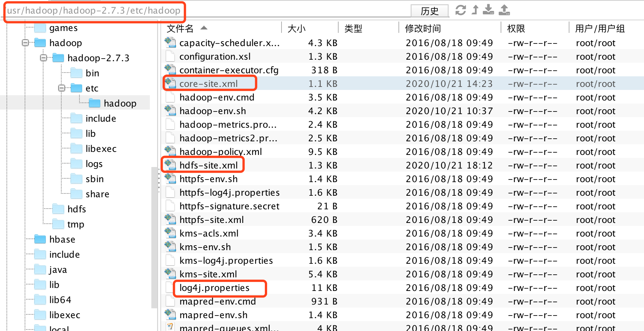The image size is (644, 331).
Task: Click the capacity-scheduler.xml file icon
Action: 170,42
